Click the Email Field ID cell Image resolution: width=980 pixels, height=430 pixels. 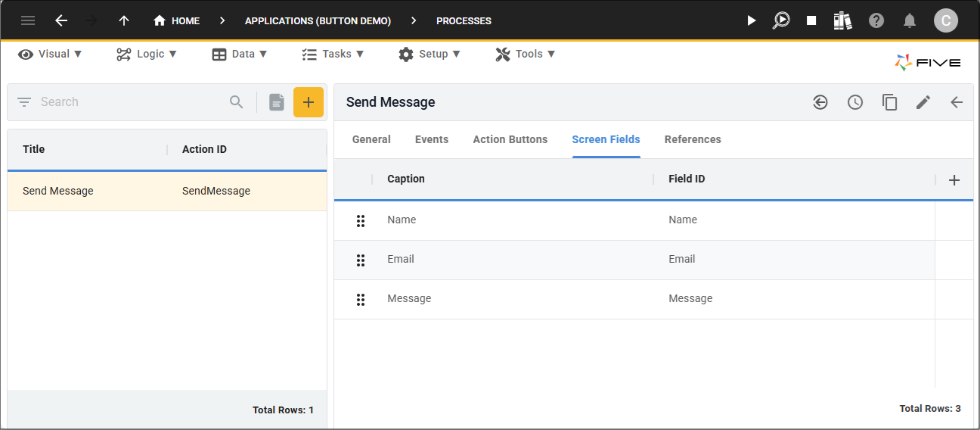coord(682,259)
